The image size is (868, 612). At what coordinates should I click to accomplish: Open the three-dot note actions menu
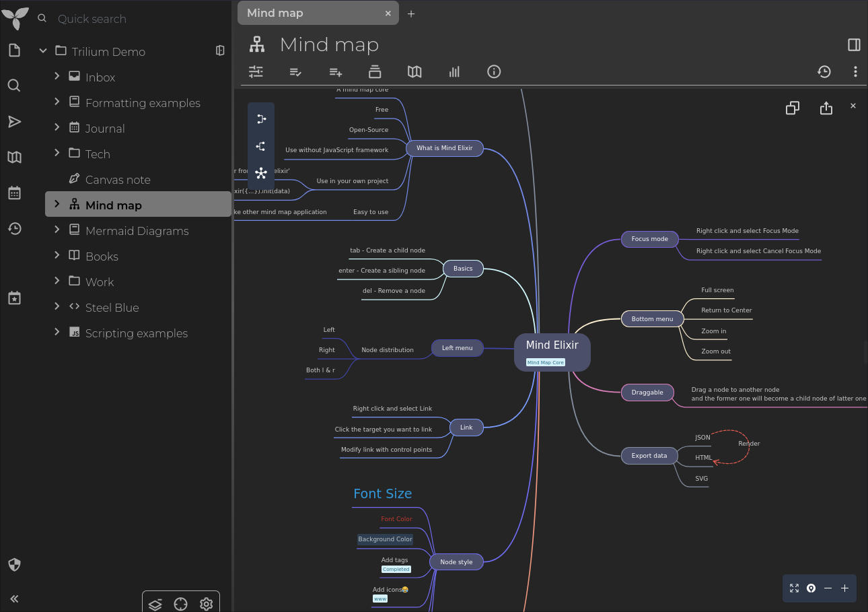click(855, 71)
